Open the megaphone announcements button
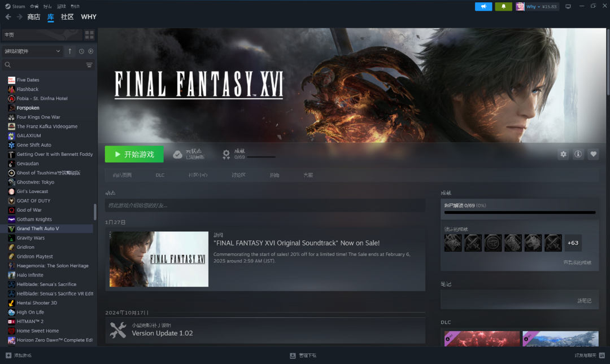 [x=483, y=7]
